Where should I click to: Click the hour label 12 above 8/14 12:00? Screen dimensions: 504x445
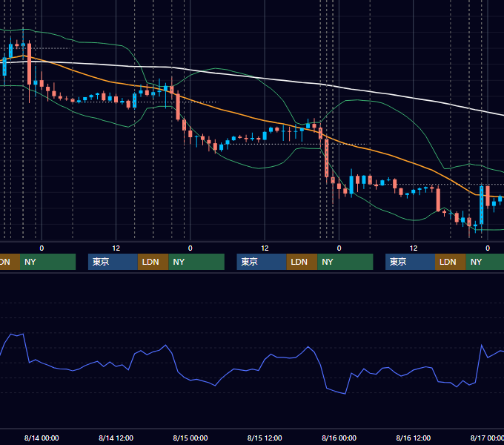point(116,248)
